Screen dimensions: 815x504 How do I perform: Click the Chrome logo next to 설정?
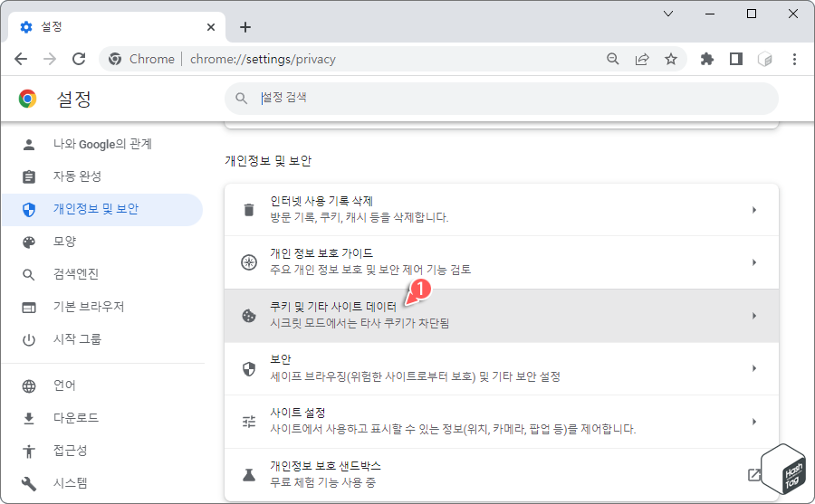[x=27, y=99]
